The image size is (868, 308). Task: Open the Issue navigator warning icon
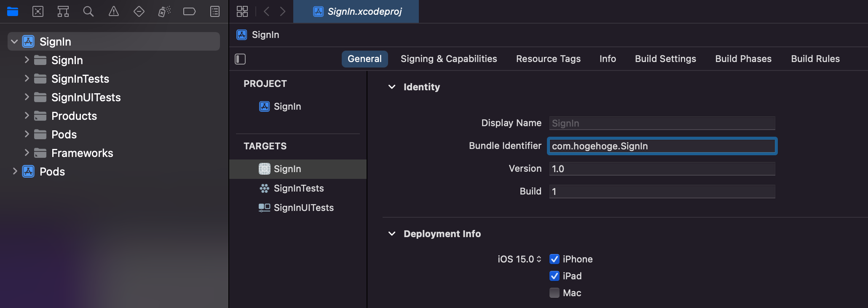coord(114,11)
